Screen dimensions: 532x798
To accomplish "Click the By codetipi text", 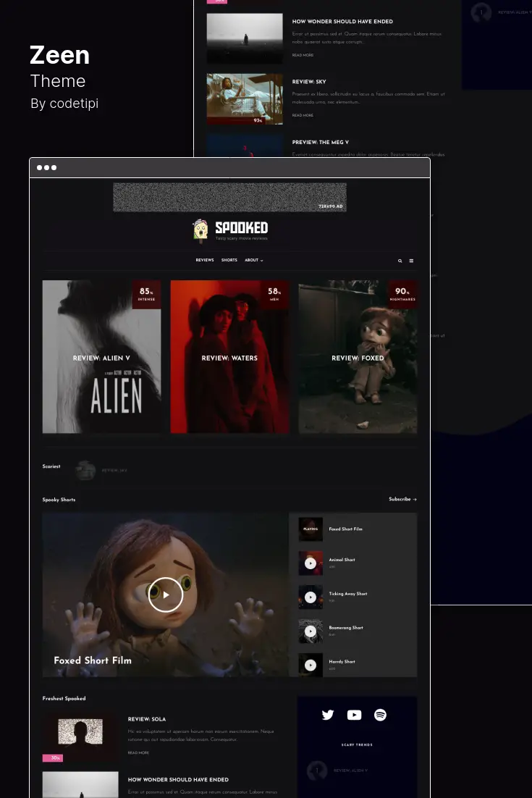I will coord(64,104).
